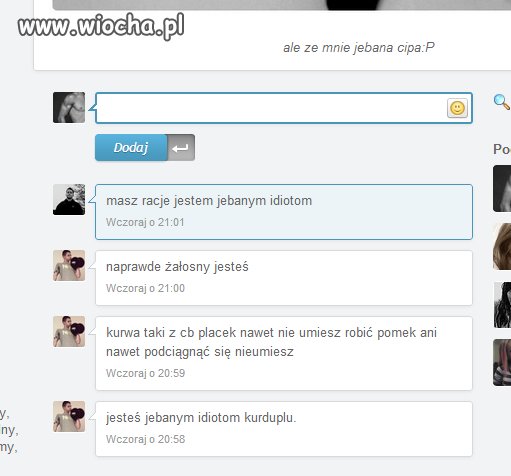
Task: Open first dark sidebar profile thumbnail
Action: pos(502,188)
